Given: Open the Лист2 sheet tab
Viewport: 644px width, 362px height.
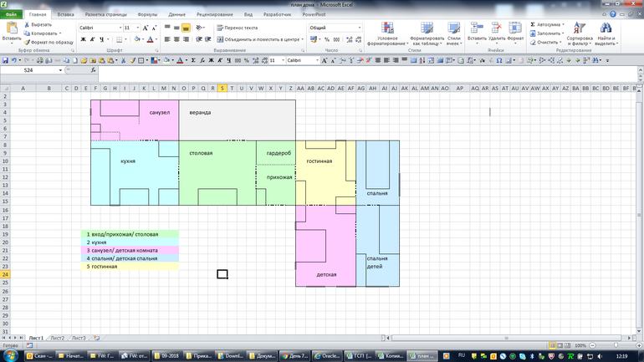Looking at the screenshot, I should point(57,338).
